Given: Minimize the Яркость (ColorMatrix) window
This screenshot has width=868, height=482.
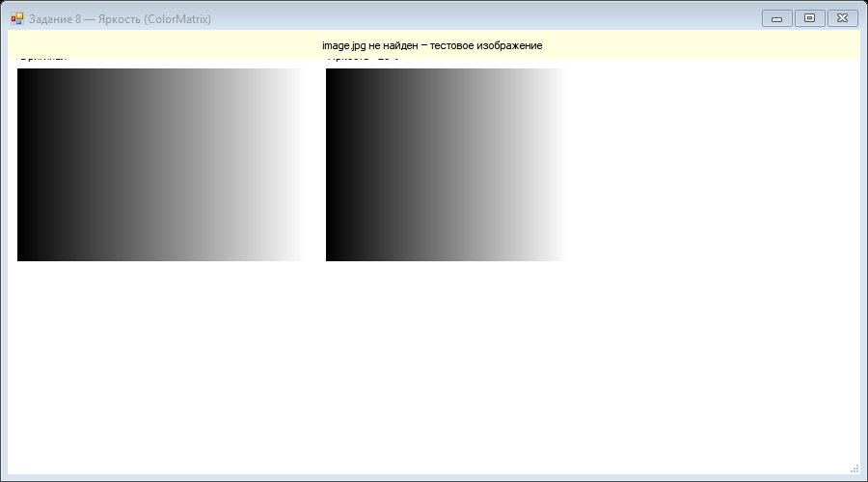Looking at the screenshot, I should (x=777, y=18).
